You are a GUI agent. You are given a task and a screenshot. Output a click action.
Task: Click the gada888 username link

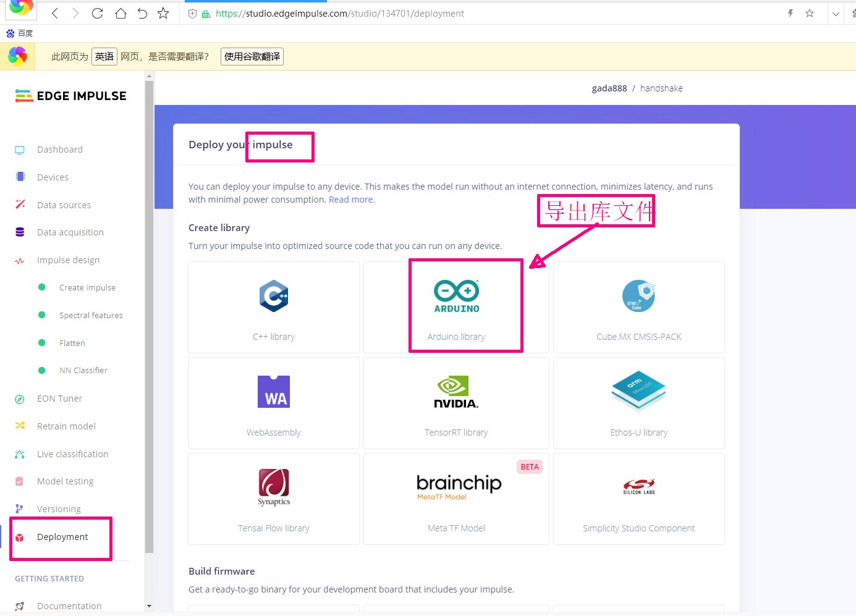609,88
